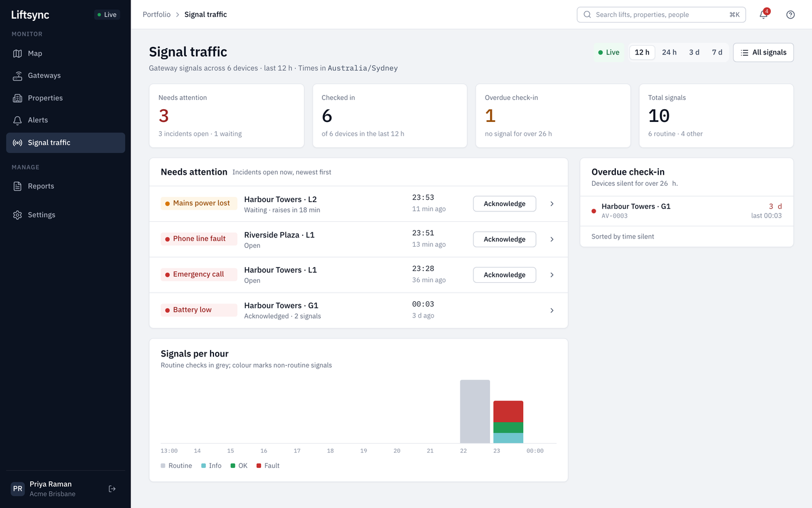The image size is (812, 508).
Task: Focus the search lifts, properties, people field
Action: (x=661, y=15)
